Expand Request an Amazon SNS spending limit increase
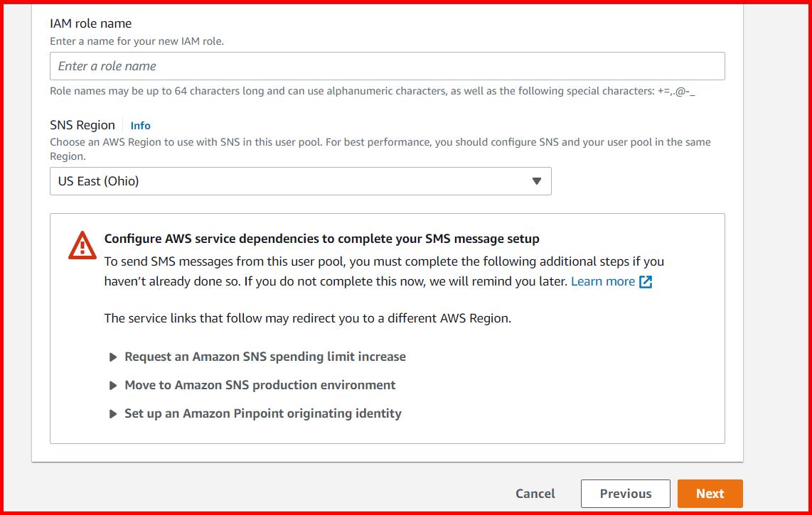 [x=265, y=357]
